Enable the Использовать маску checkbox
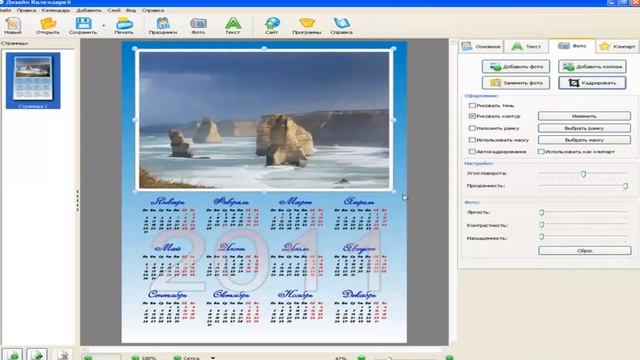 (472, 140)
